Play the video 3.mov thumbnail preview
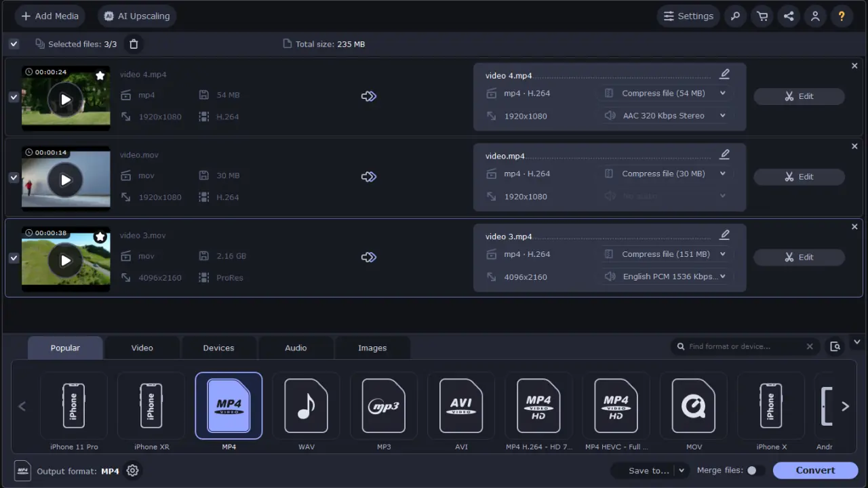868x488 pixels. 66,260
